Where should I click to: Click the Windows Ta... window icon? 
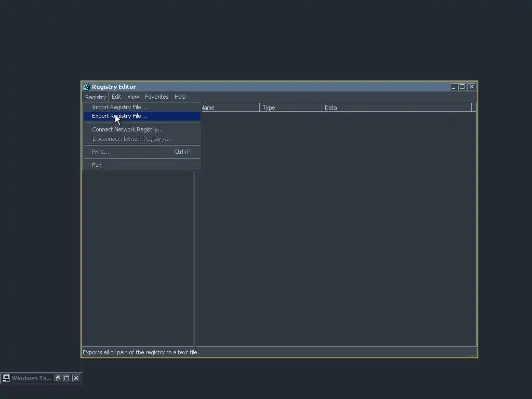pyautogui.click(x=6, y=378)
